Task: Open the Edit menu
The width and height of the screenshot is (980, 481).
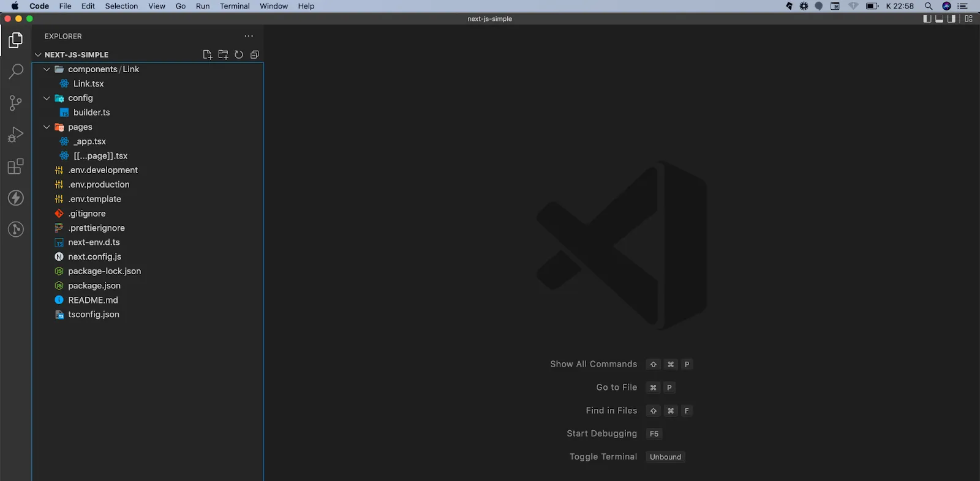Action: point(88,6)
